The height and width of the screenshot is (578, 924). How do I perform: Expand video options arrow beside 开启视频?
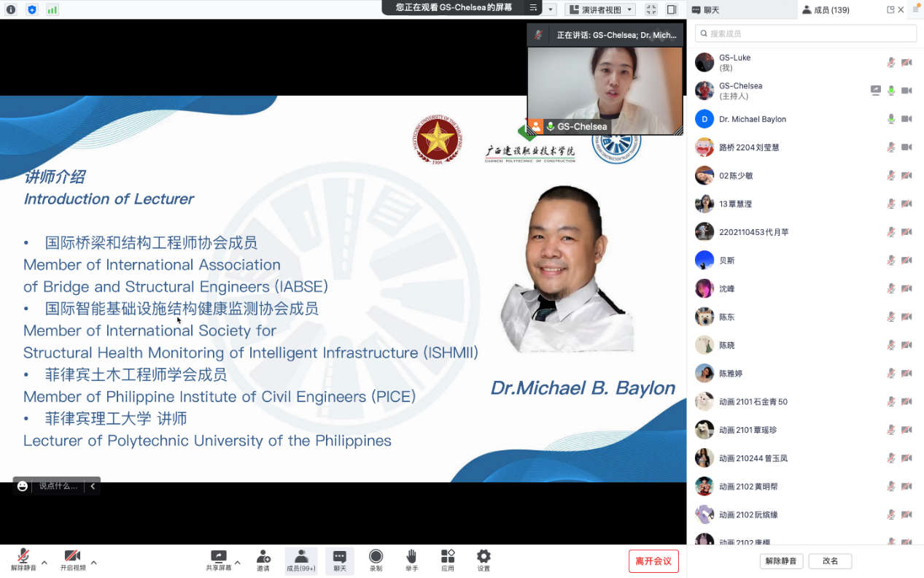[x=93, y=563]
